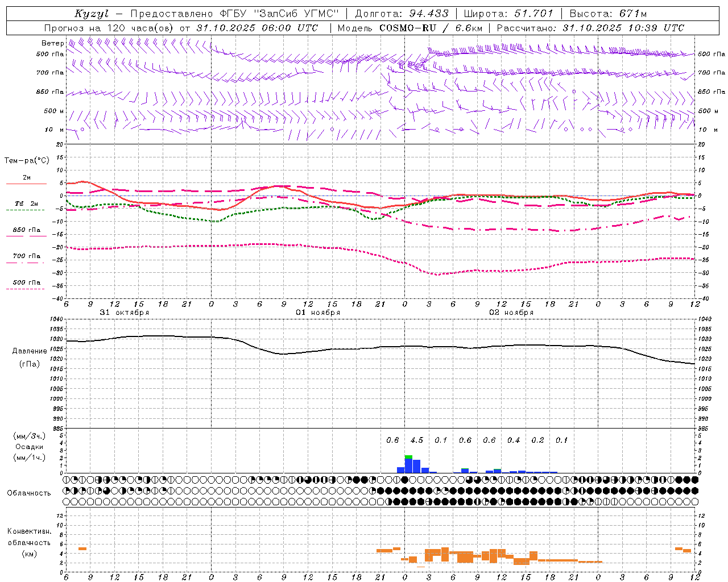728x582 pixels.
Task: Click the Конвективн. convective cloud label
Action: (29, 531)
